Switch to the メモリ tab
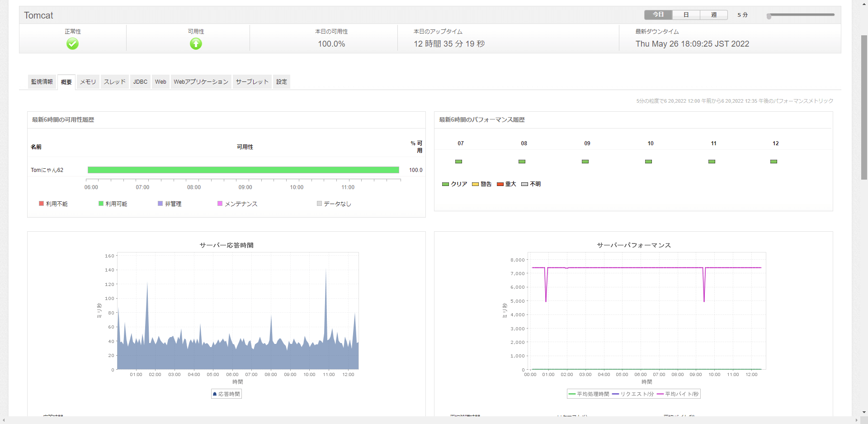Viewport: 868px width, 424px height. coord(88,82)
